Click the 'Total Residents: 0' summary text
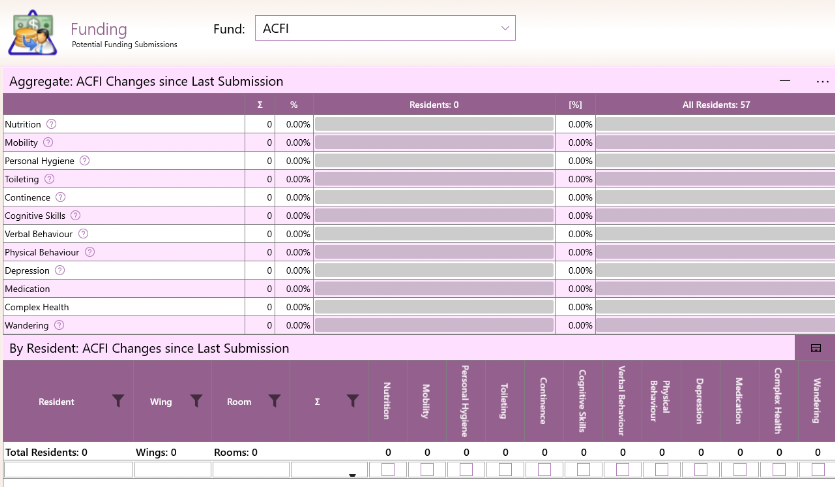The image size is (835, 487). click(46, 452)
